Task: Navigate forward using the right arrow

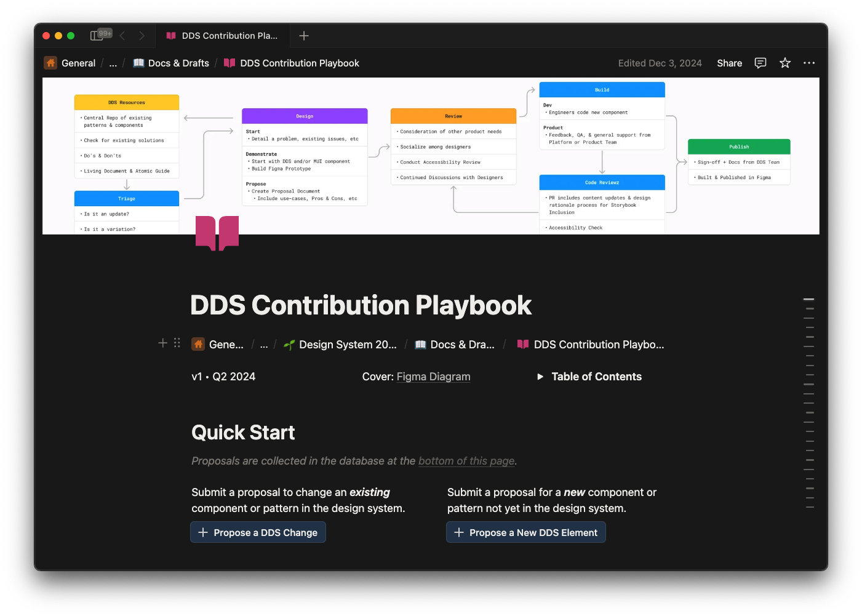Action: (142, 36)
